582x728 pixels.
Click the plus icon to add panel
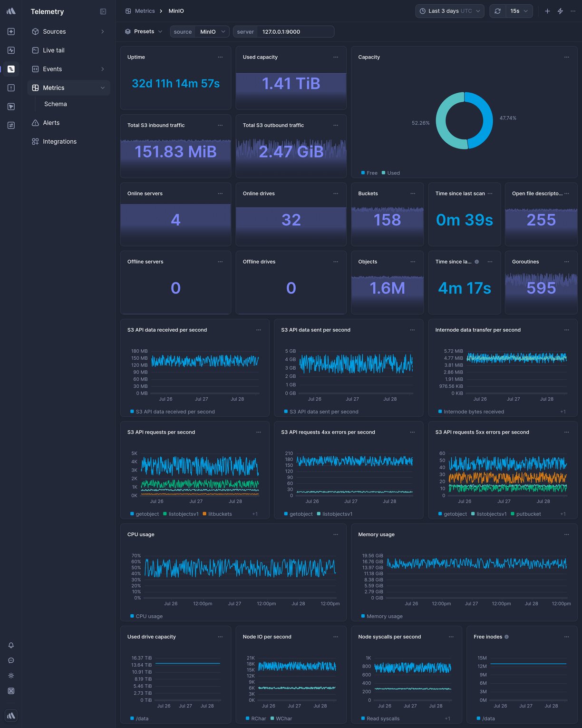(547, 11)
